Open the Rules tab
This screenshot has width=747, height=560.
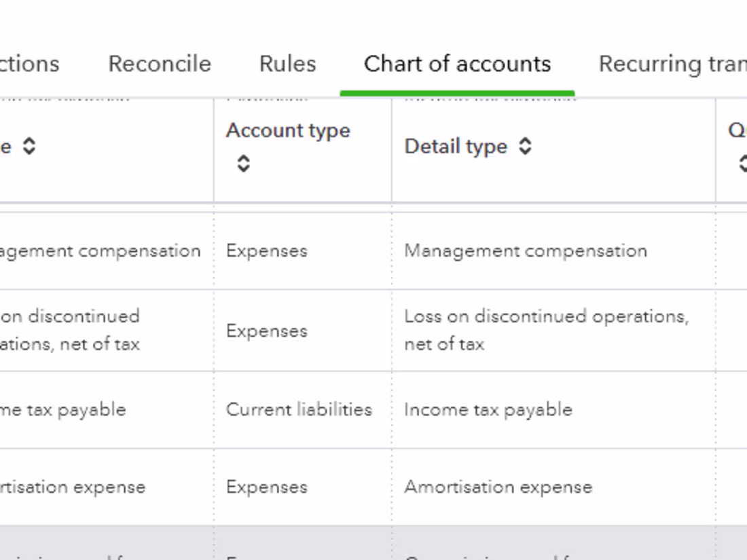[x=287, y=63]
